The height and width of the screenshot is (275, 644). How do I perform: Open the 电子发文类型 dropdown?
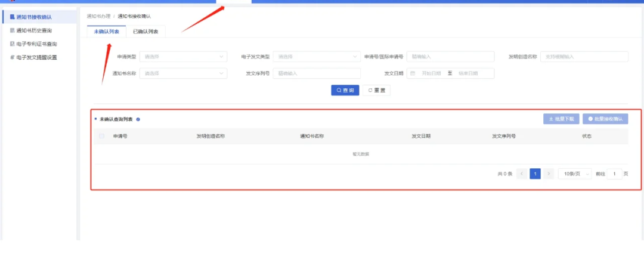tap(317, 57)
